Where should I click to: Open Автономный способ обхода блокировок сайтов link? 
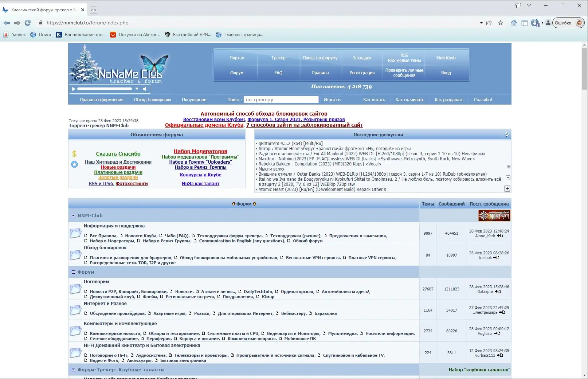click(x=264, y=114)
